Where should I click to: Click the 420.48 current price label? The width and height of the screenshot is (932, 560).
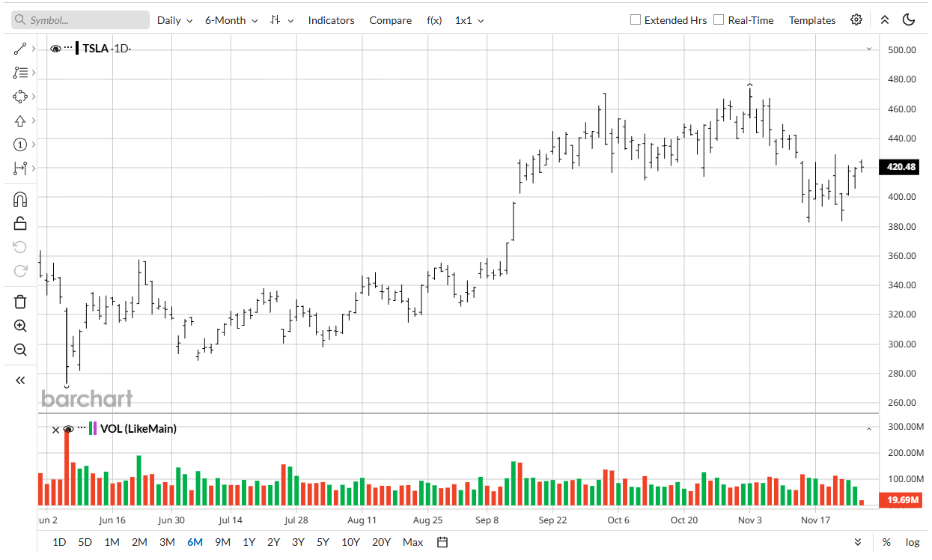pyautogui.click(x=900, y=167)
